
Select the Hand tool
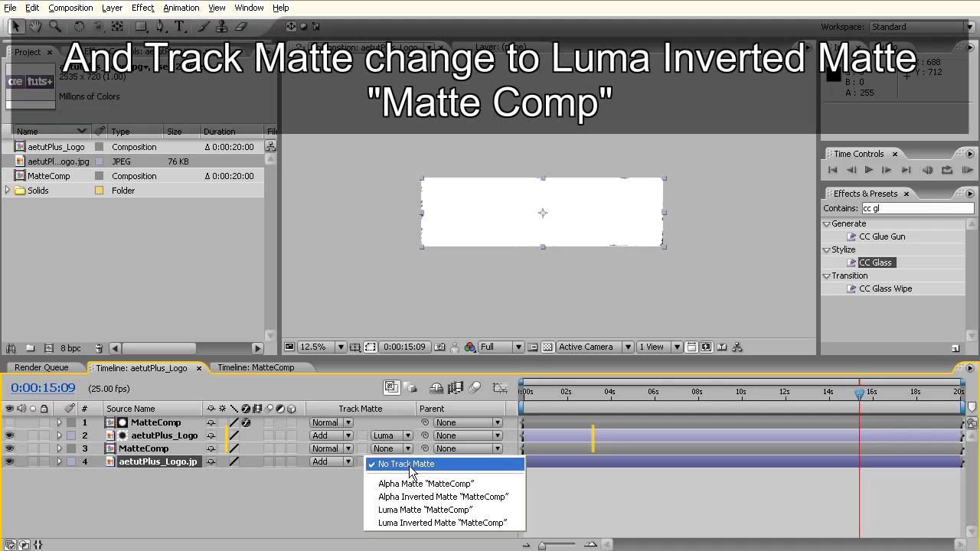point(35,26)
